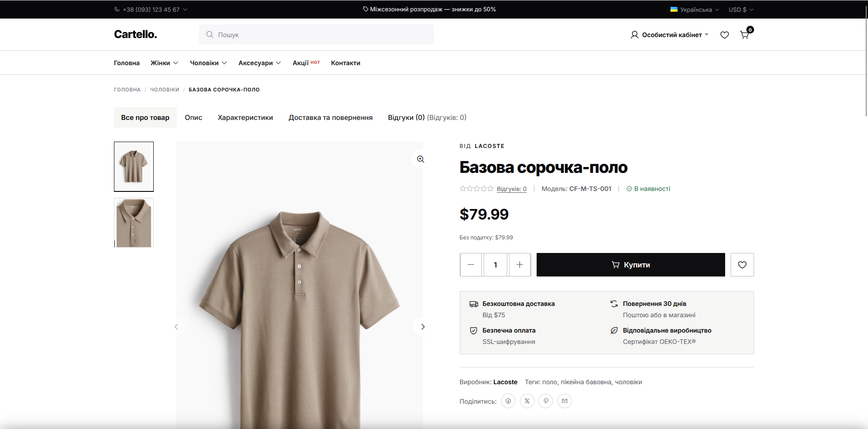Open ЧОЛОВІКИ breadcrumb link
868x429 pixels.
coord(165,90)
